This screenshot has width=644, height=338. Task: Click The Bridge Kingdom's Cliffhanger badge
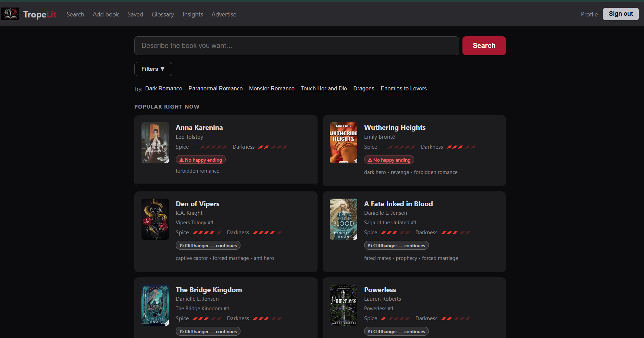208,331
